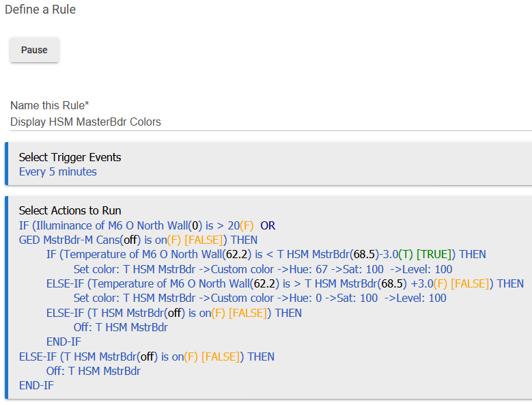The width and height of the screenshot is (532, 405).
Task: Open the Select Actions to Run section
Action: click(x=70, y=210)
